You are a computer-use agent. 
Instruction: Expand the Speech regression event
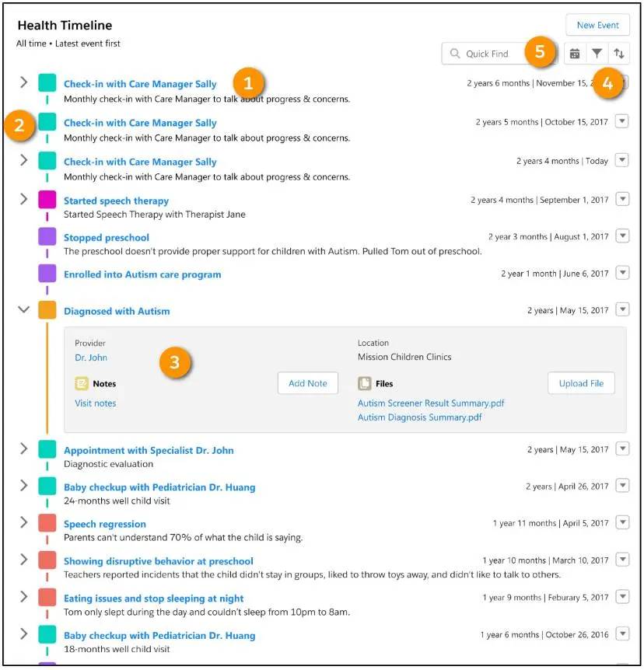pos(23,523)
